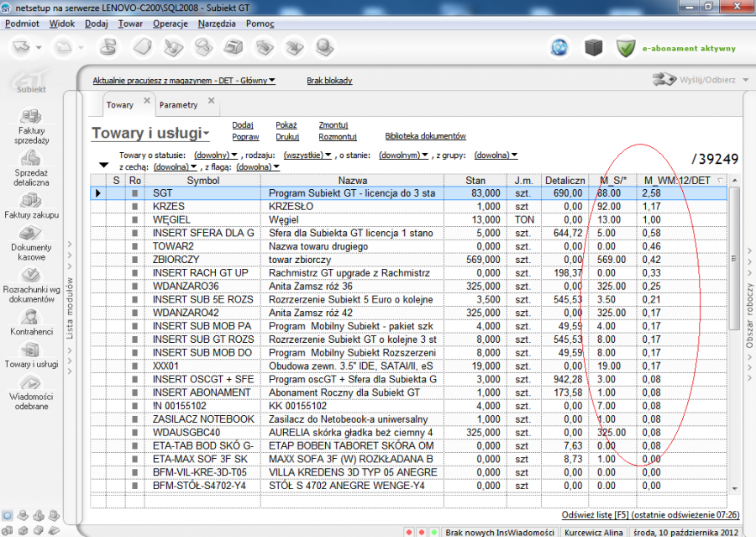This screenshot has width=756, height=537.
Task: Click the Rozmontuj link
Action: tap(338, 136)
